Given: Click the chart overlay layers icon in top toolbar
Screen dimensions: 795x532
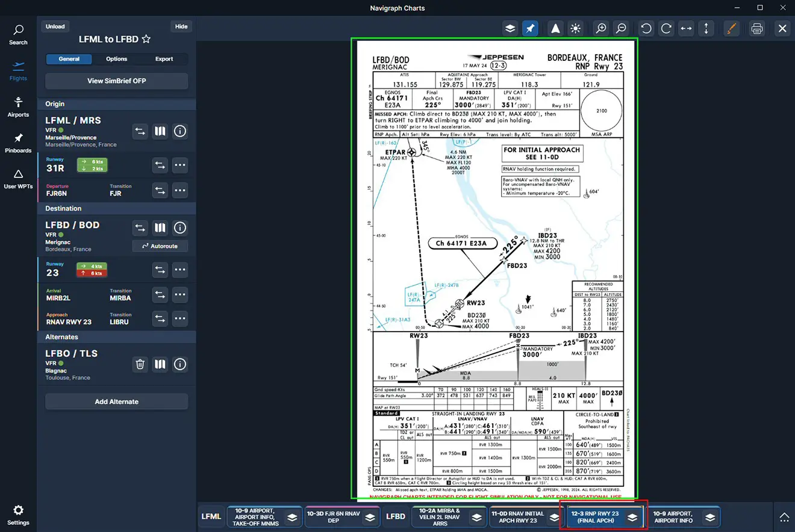Looking at the screenshot, I should pos(510,28).
